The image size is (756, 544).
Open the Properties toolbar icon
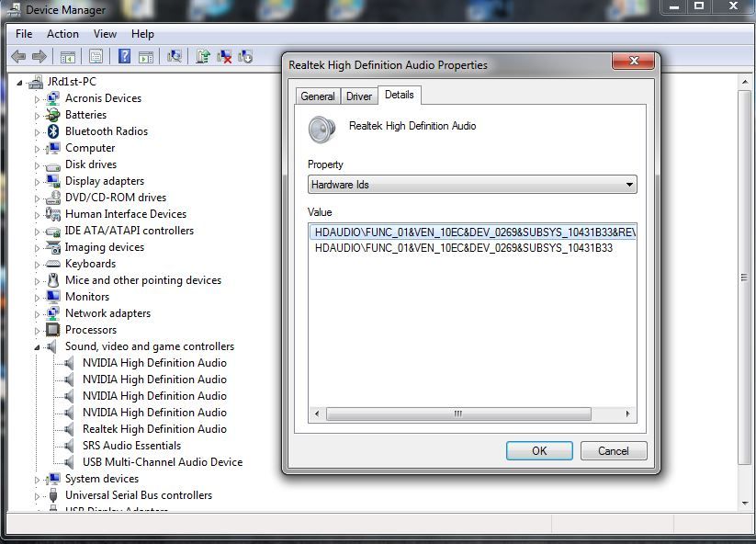96,57
